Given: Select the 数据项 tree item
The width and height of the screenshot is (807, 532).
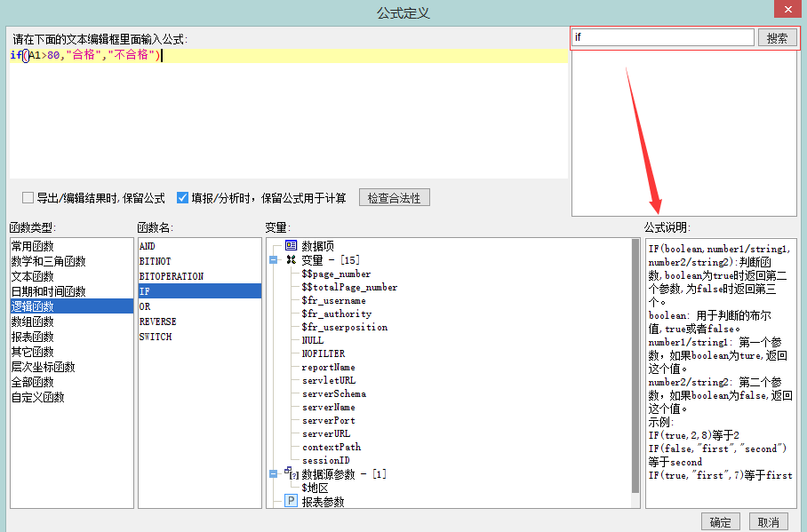Looking at the screenshot, I should point(317,246).
